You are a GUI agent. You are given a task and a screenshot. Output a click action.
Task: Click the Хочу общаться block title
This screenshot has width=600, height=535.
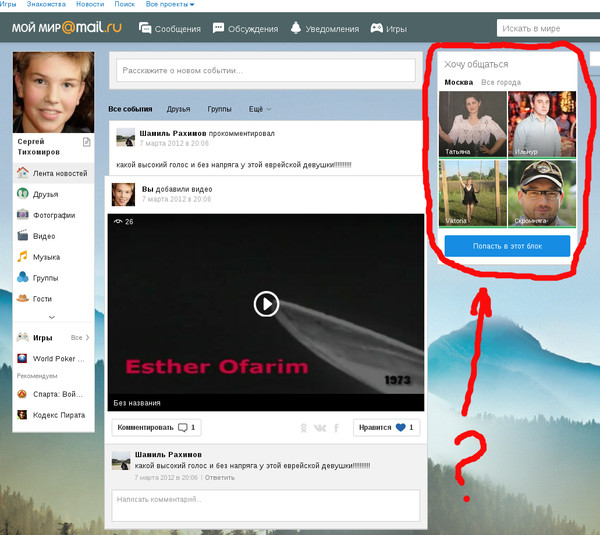click(476, 64)
